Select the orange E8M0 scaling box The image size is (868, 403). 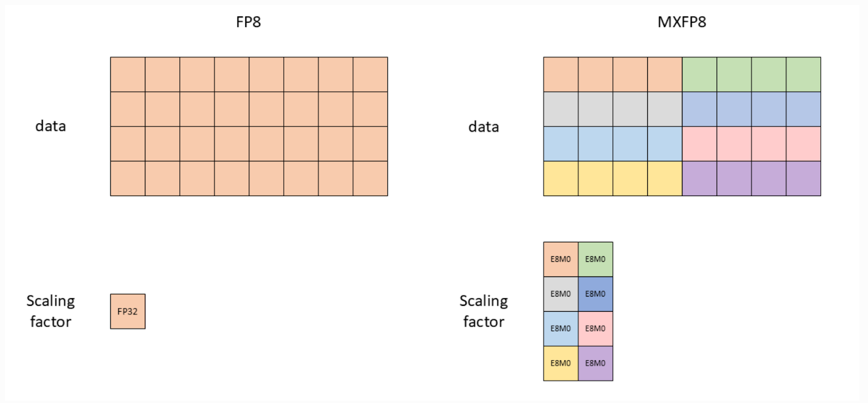click(x=560, y=259)
